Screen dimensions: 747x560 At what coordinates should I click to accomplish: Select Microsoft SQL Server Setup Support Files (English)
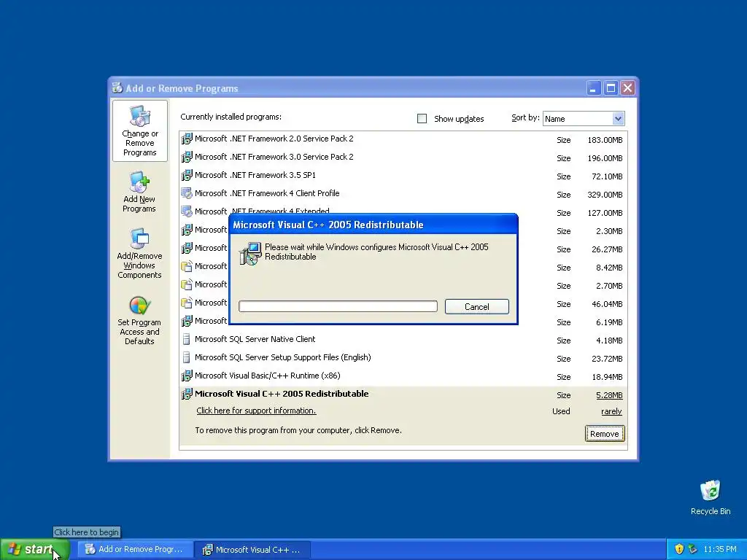[x=403, y=357]
